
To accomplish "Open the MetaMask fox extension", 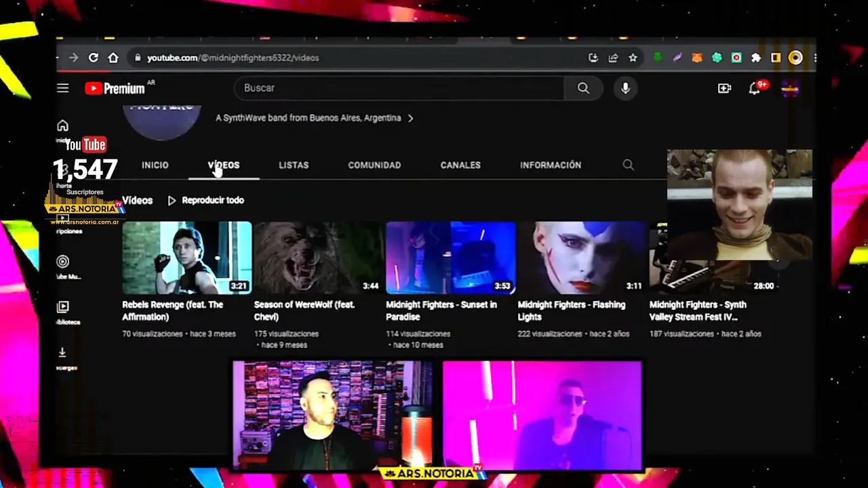I will point(696,58).
